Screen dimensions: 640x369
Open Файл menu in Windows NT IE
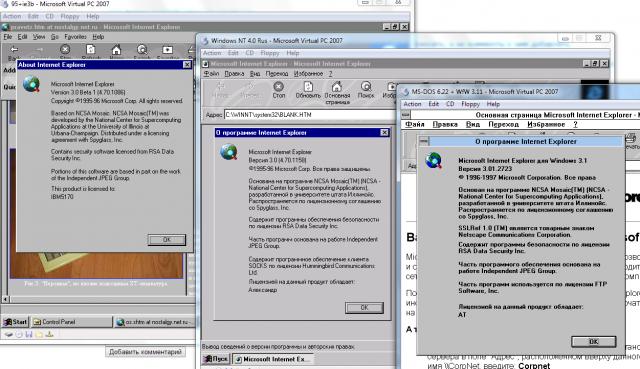tap(211, 74)
